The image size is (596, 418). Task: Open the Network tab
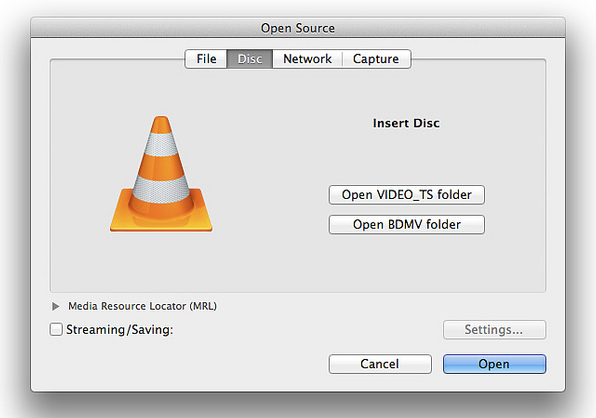pos(308,59)
